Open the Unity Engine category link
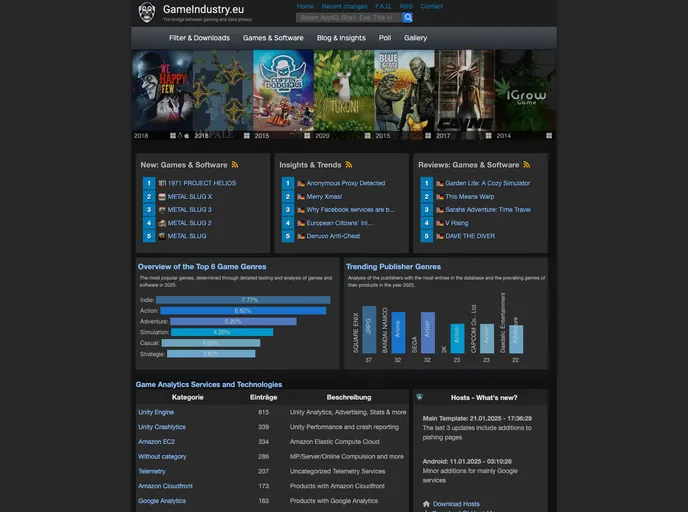The height and width of the screenshot is (512, 688). (156, 412)
